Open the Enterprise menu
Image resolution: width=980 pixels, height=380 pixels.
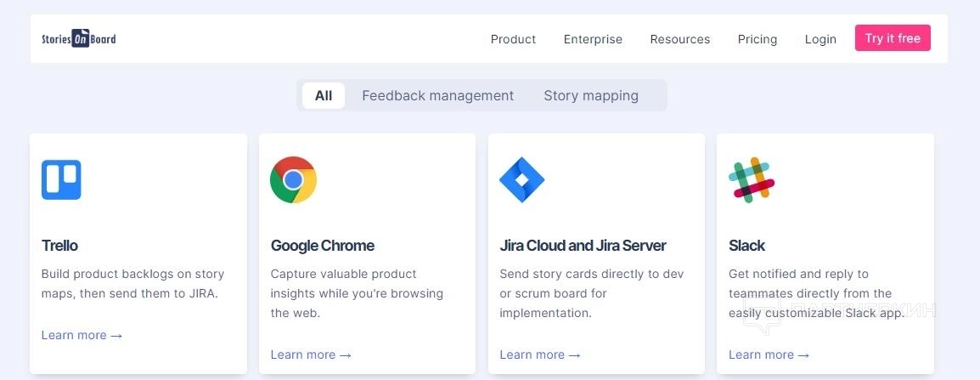point(593,39)
